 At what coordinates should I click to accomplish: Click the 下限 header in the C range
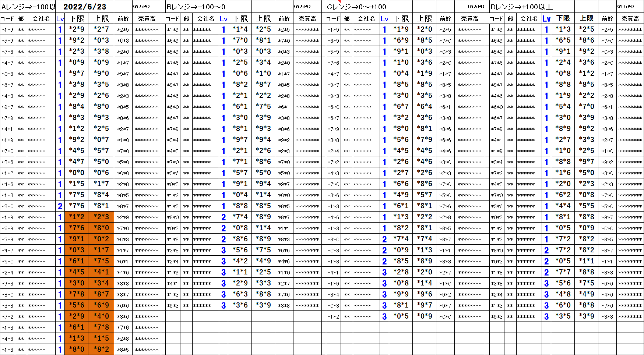click(x=401, y=18)
